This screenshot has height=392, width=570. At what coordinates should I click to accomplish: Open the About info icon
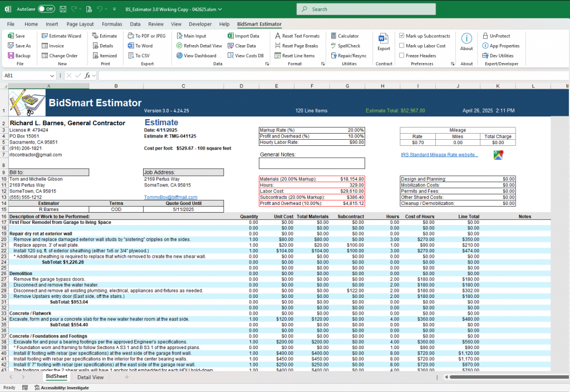click(x=466, y=38)
